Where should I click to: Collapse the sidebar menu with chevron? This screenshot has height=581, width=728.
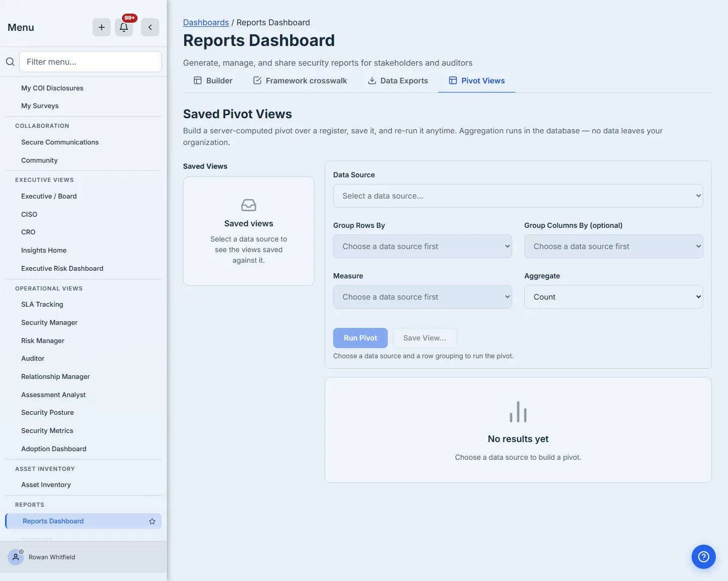pos(150,27)
